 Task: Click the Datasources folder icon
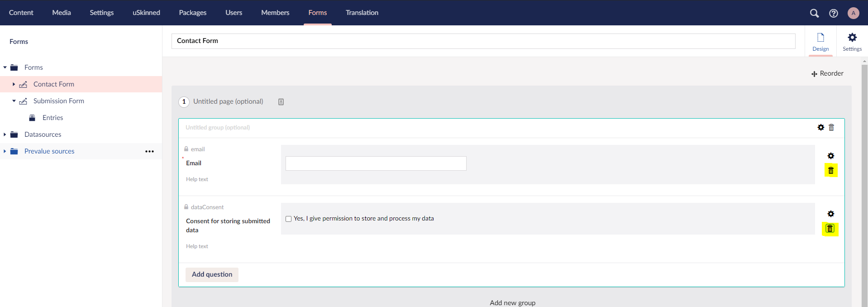[x=14, y=134]
